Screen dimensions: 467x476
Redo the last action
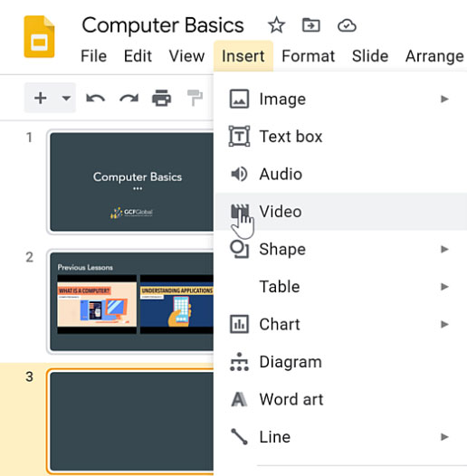tap(129, 99)
